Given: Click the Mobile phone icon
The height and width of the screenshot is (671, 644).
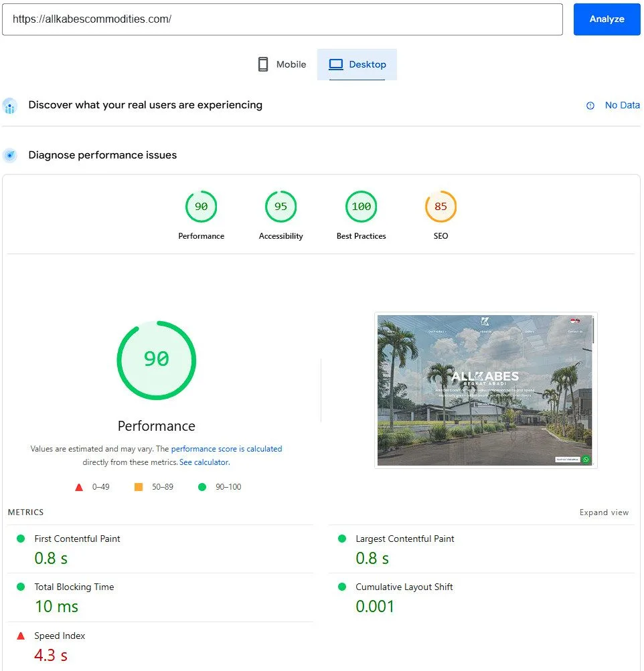Looking at the screenshot, I should pyautogui.click(x=263, y=64).
